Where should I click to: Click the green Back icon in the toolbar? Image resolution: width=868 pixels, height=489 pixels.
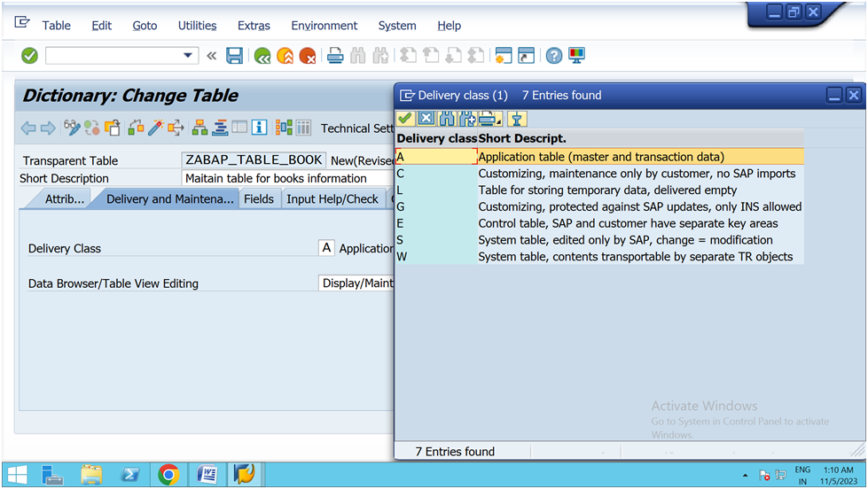(262, 55)
